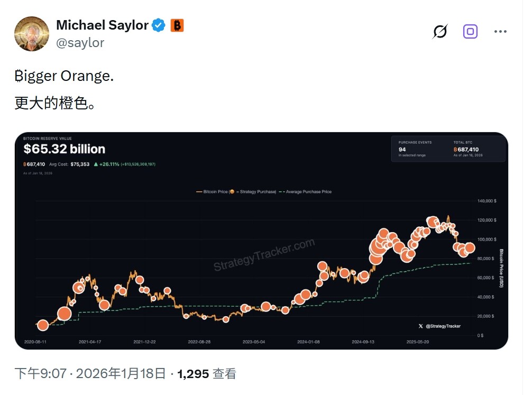Click the StrategyTracker.com watermark on chart
This screenshot has width=532, height=395.
[264, 254]
